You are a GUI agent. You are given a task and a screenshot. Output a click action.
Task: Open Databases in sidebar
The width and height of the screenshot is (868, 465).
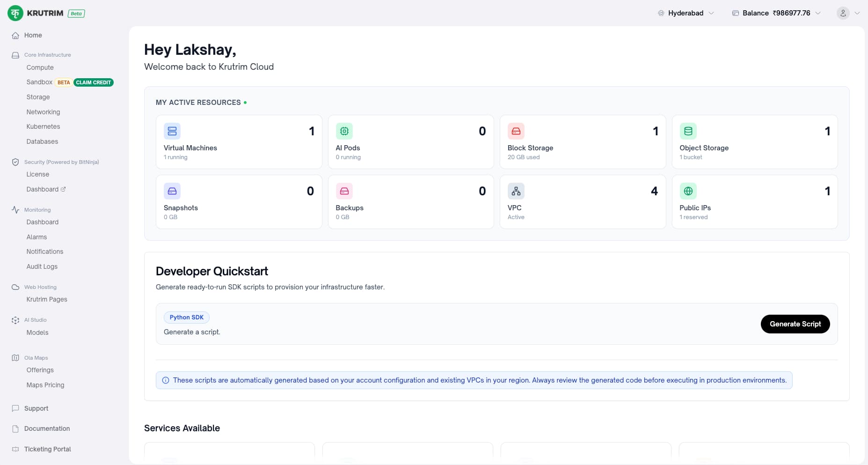43,141
